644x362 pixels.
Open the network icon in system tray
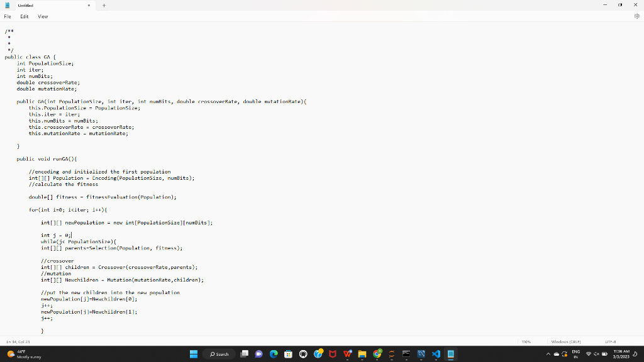(x=589, y=354)
